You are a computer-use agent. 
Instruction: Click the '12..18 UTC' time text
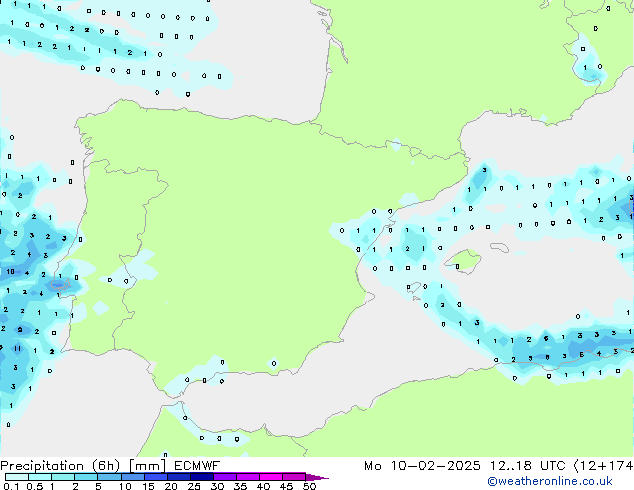point(527,466)
